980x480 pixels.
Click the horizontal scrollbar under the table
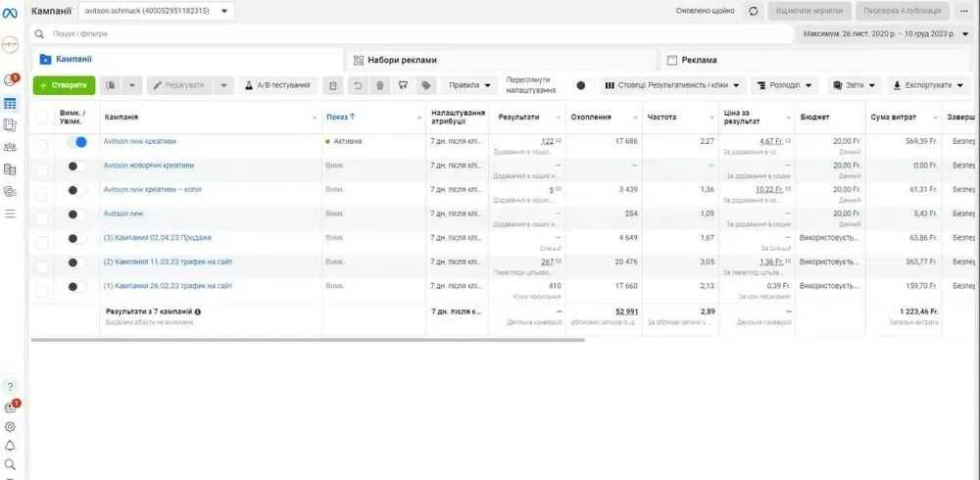click(x=308, y=340)
